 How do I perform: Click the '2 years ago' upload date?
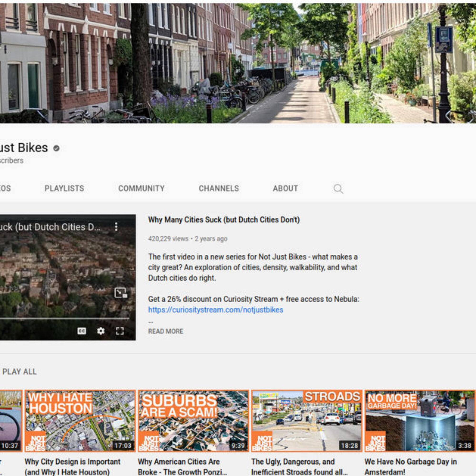(x=211, y=239)
